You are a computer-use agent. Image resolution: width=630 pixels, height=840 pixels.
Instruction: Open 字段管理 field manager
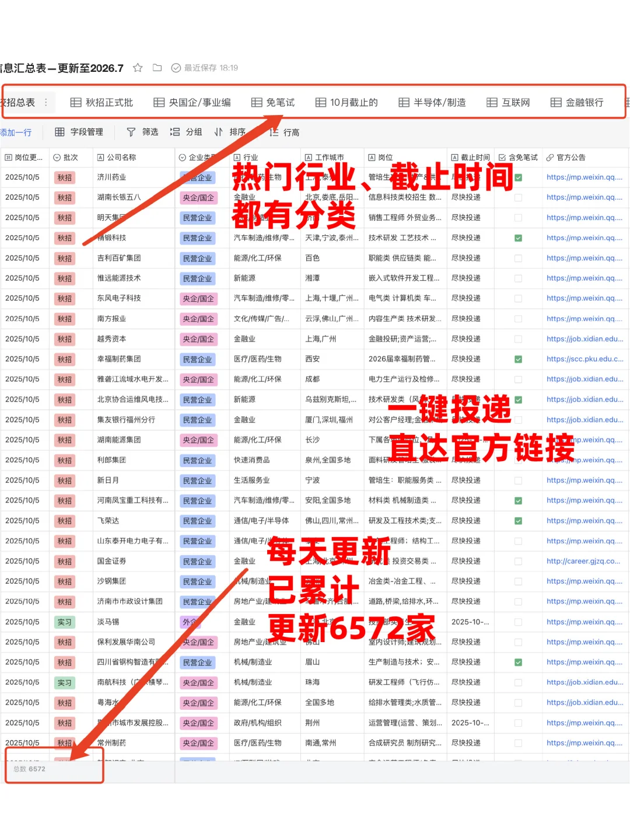pos(79,132)
